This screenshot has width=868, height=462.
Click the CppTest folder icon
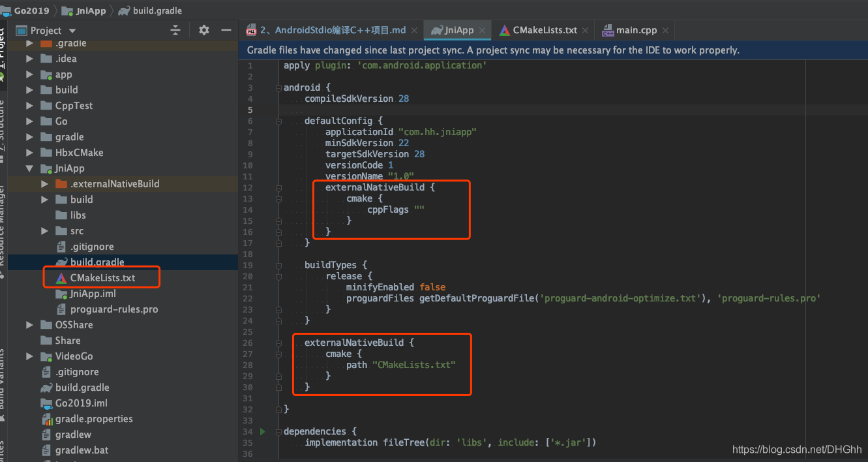46,106
